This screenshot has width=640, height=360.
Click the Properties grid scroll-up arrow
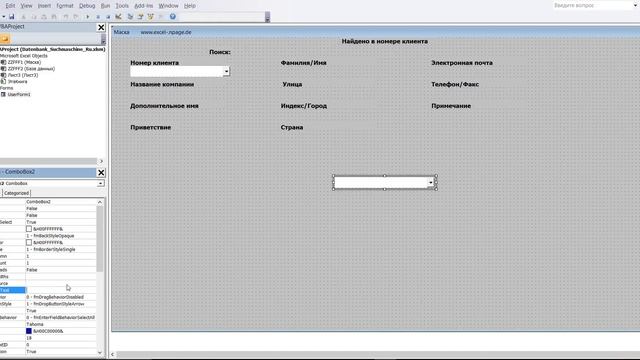click(x=100, y=202)
